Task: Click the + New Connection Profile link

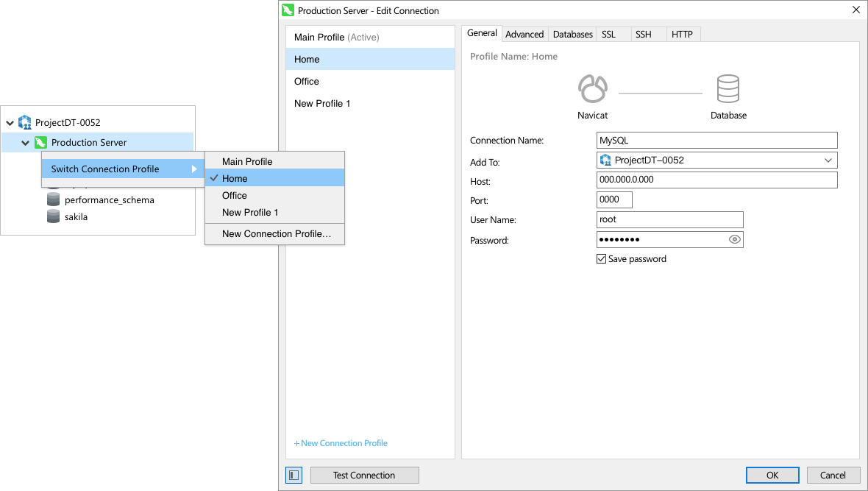Action: click(341, 443)
